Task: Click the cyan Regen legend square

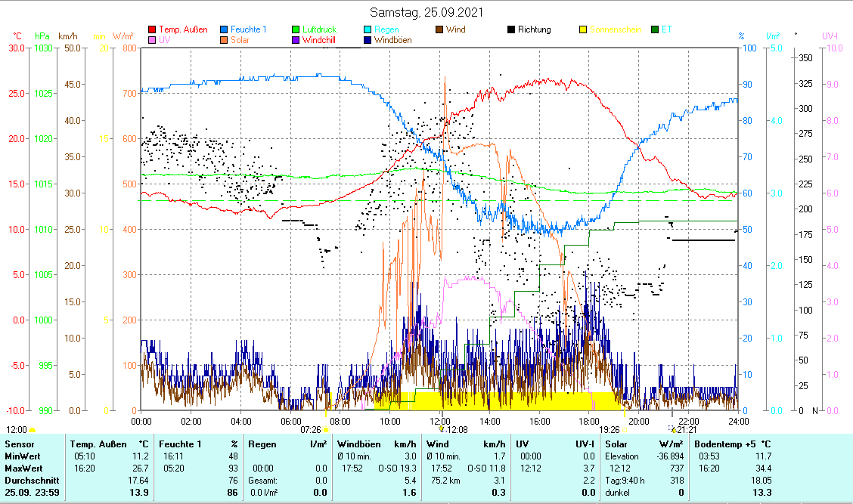Action: point(368,30)
